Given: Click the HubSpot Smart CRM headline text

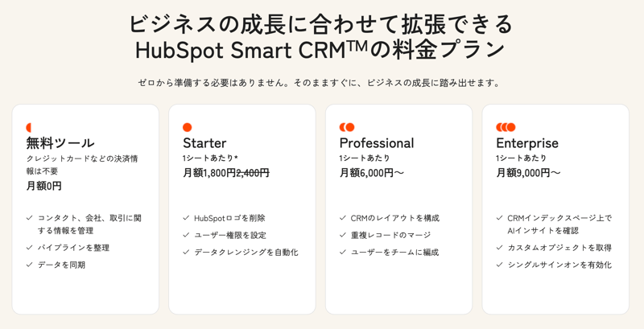Looking at the screenshot, I should tap(320, 50).
